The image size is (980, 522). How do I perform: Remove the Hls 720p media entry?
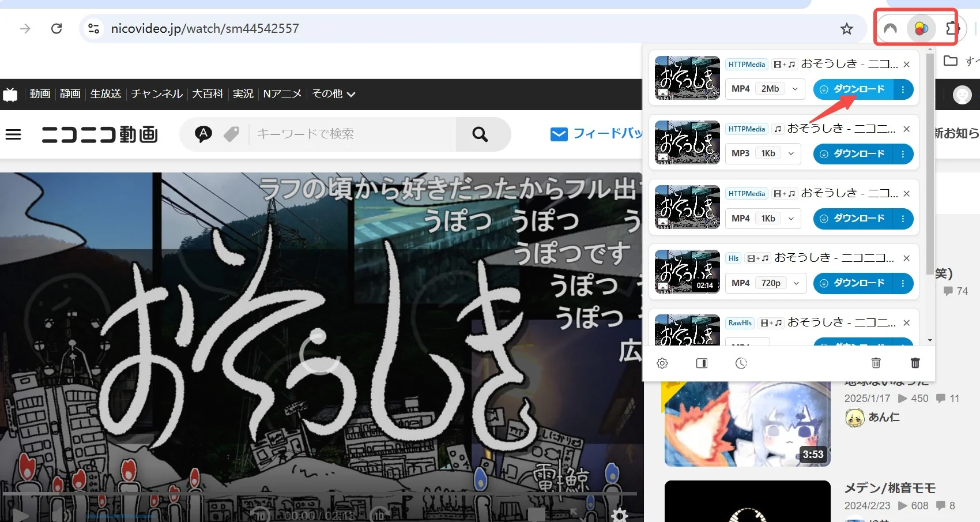(x=907, y=258)
